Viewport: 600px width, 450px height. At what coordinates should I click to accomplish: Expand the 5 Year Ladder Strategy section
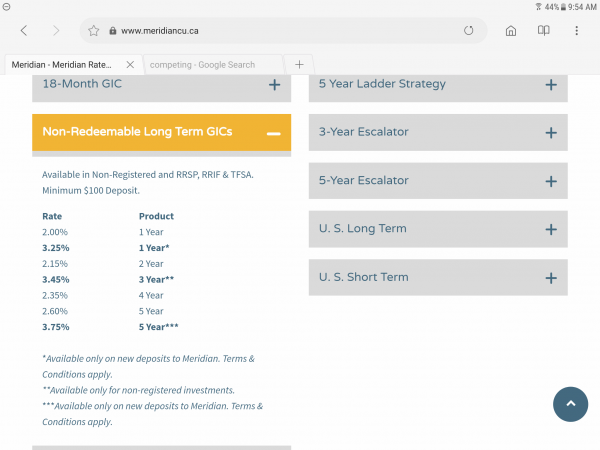(550, 85)
